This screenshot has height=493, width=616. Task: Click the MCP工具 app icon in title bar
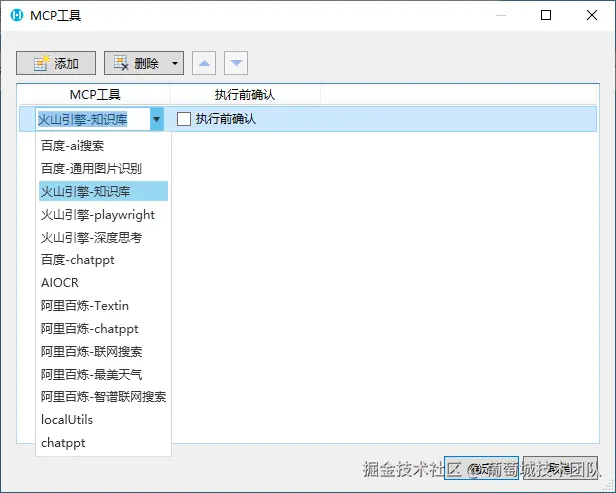click(17, 15)
